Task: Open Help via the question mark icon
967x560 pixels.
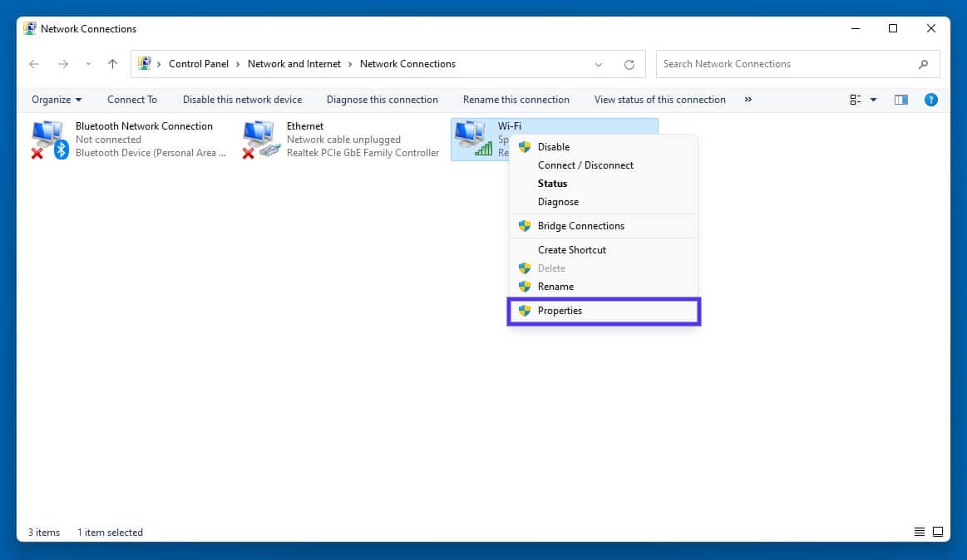Action: point(930,99)
